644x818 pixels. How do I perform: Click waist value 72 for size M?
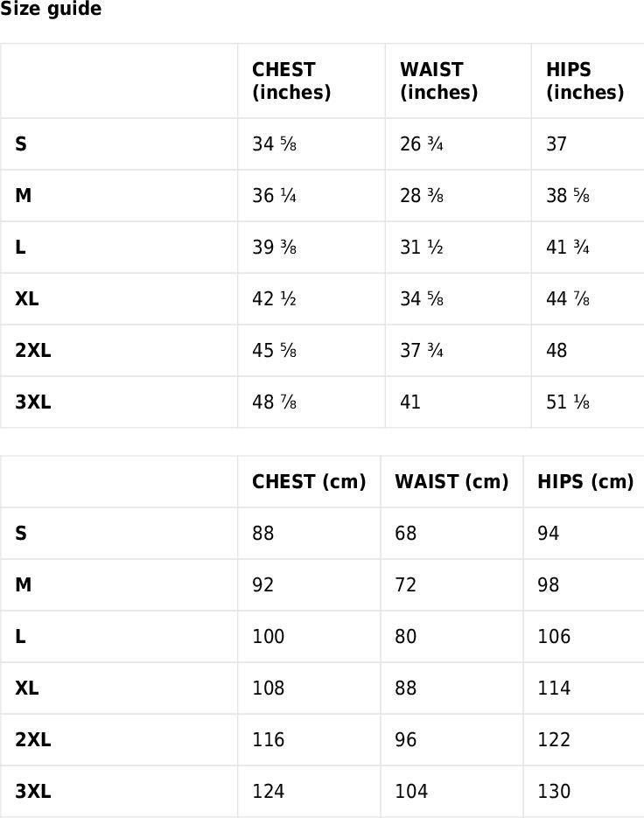[x=405, y=584]
